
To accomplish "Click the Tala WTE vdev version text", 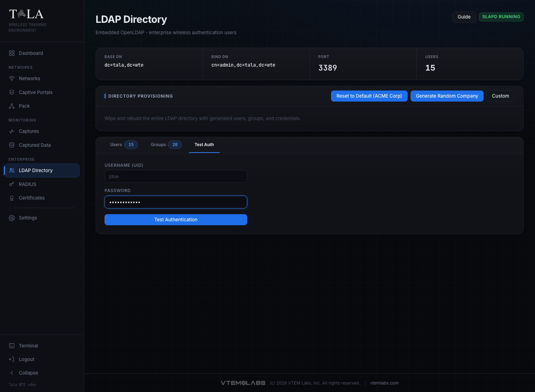I will pos(22,385).
